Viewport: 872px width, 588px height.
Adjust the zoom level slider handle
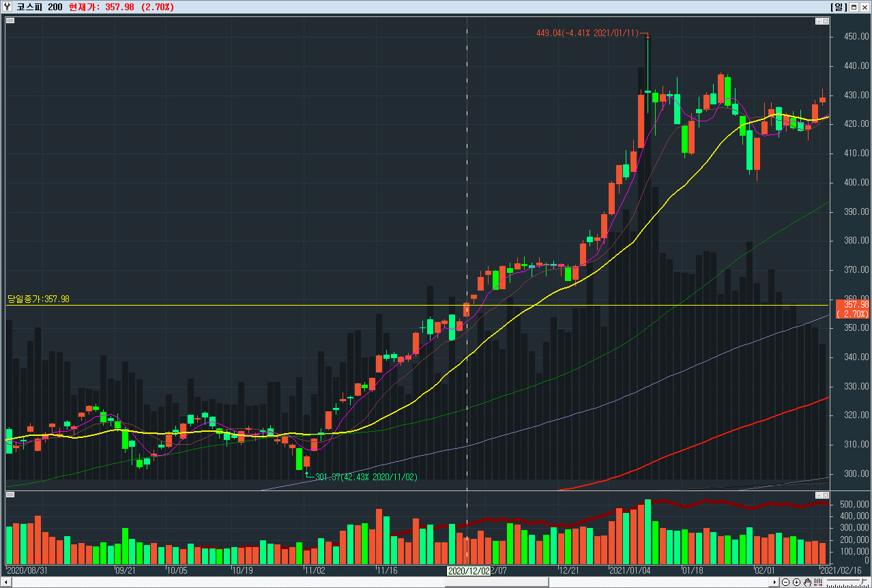point(862,581)
